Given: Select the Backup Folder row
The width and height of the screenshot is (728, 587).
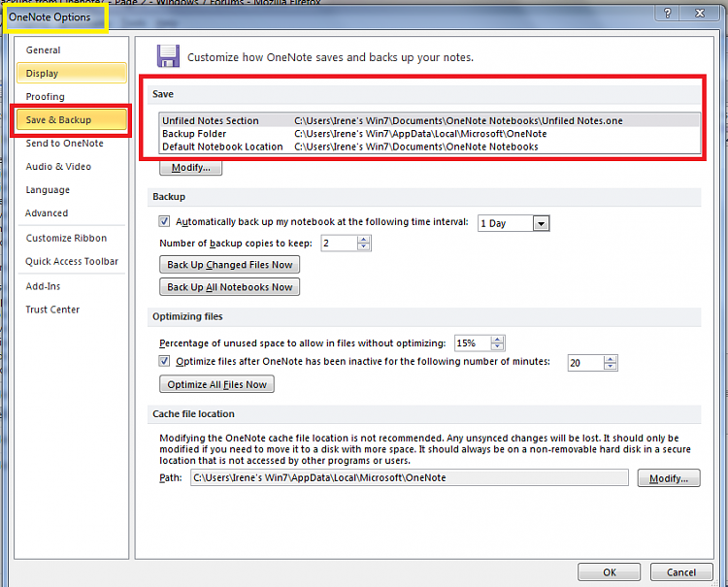Looking at the screenshot, I should 430,134.
